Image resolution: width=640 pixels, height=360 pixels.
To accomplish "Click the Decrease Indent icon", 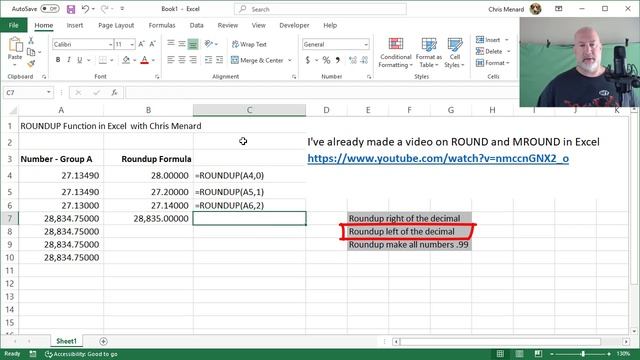I will coord(209,60).
